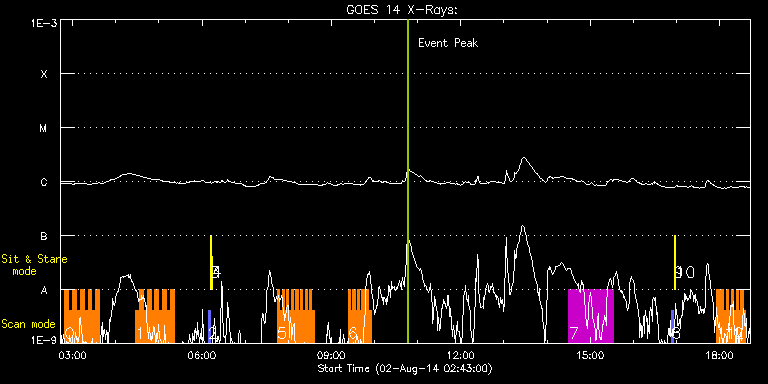
Task: Click the '1E-3' y-axis label
Action: 44,23
